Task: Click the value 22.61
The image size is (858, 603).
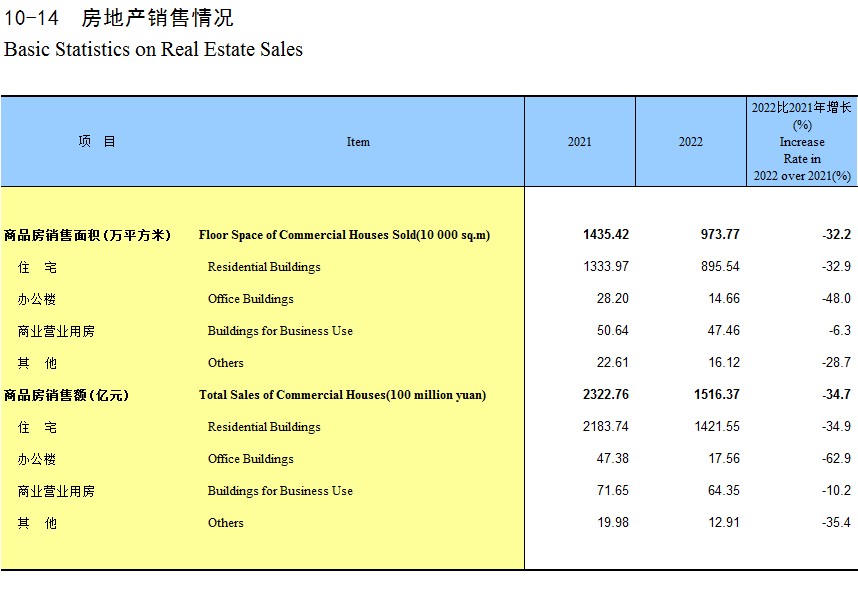Action: (612, 362)
